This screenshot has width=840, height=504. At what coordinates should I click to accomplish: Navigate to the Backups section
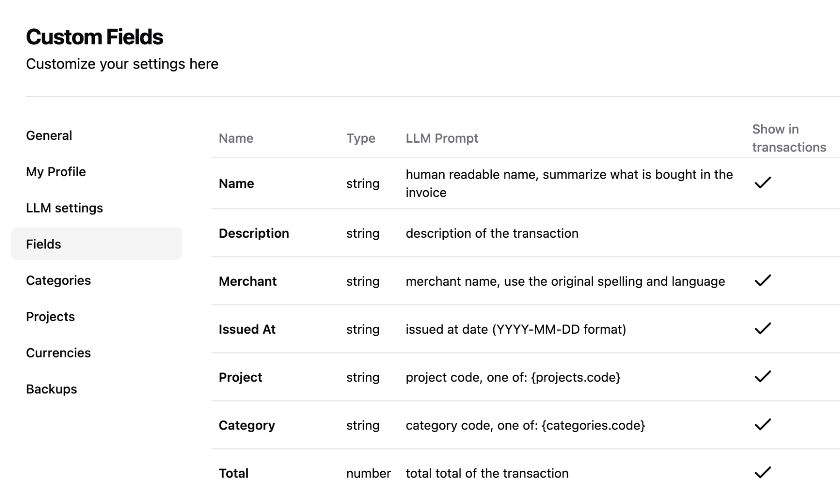pos(51,389)
